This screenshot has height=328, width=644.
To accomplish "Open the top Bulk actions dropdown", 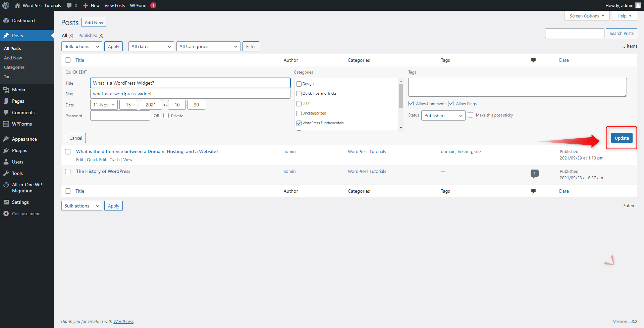I will click(x=82, y=46).
